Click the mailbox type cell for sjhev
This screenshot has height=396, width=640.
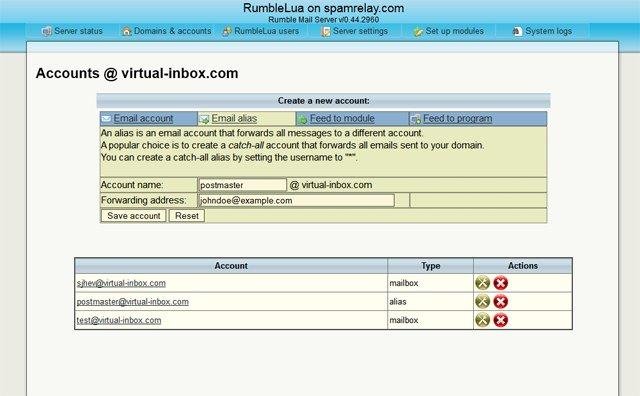[x=431, y=283]
